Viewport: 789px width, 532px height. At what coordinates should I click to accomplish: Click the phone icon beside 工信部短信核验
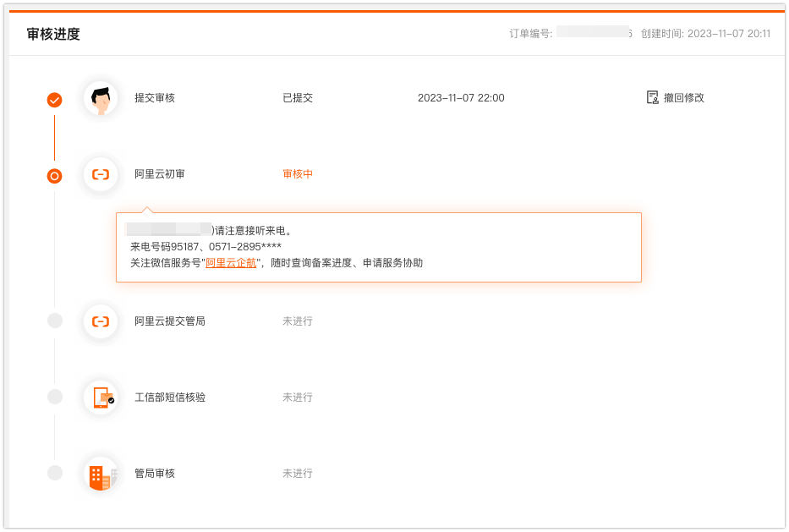coord(101,398)
